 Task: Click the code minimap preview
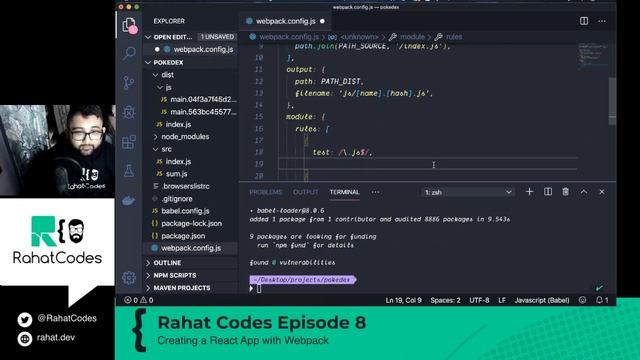pos(593,56)
